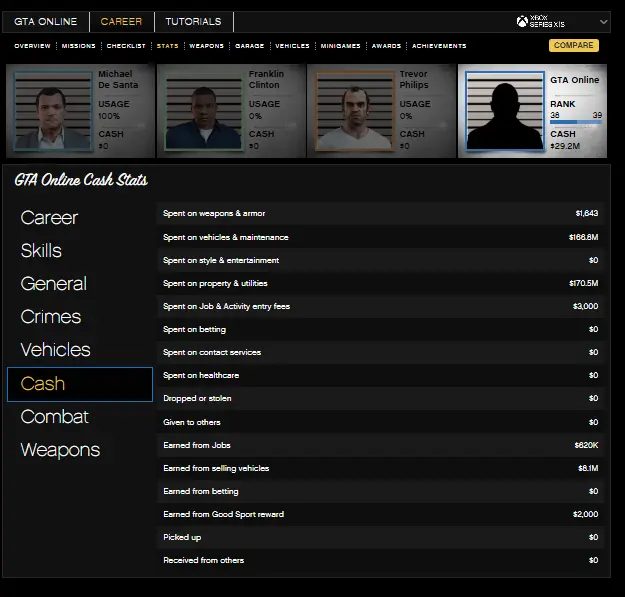This screenshot has width=625, height=597.
Task: Choose Trevor Philips' character portrait
Action: [x=354, y=111]
